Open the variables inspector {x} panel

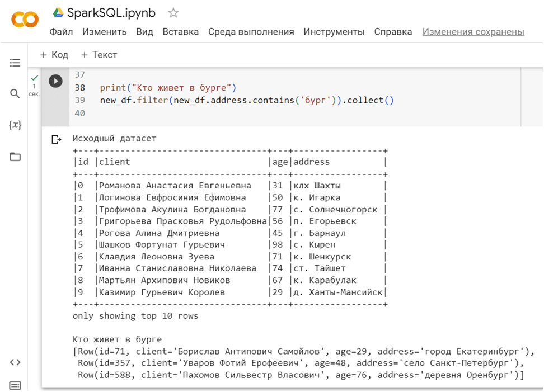tap(15, 125)
